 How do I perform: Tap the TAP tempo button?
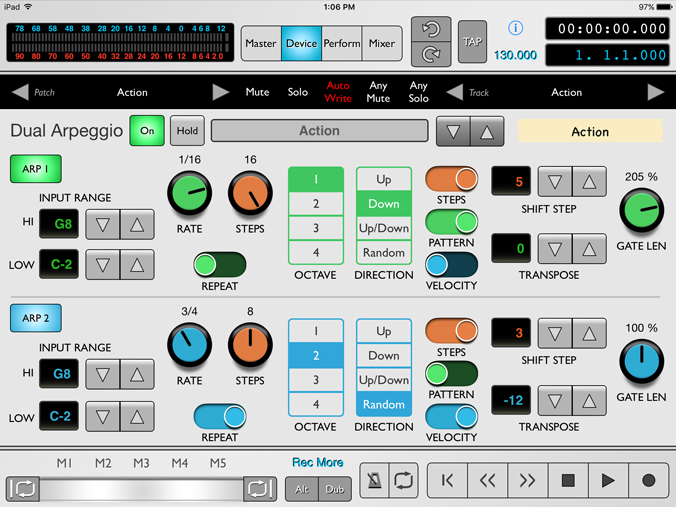[x=472, y=42]
